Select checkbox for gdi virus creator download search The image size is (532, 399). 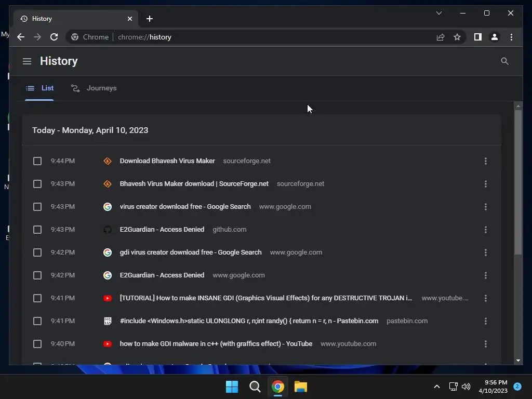coord(37,252)
